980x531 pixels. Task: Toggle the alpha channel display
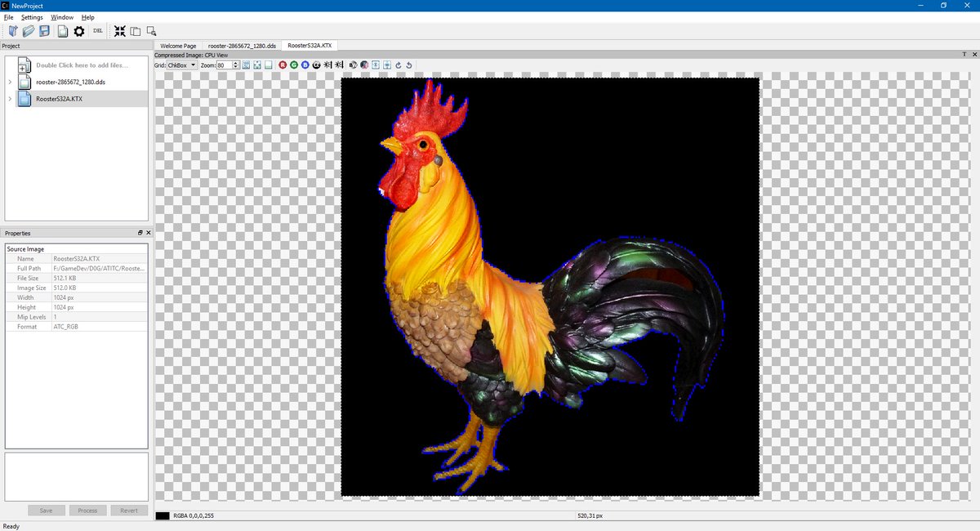(316, 65)
